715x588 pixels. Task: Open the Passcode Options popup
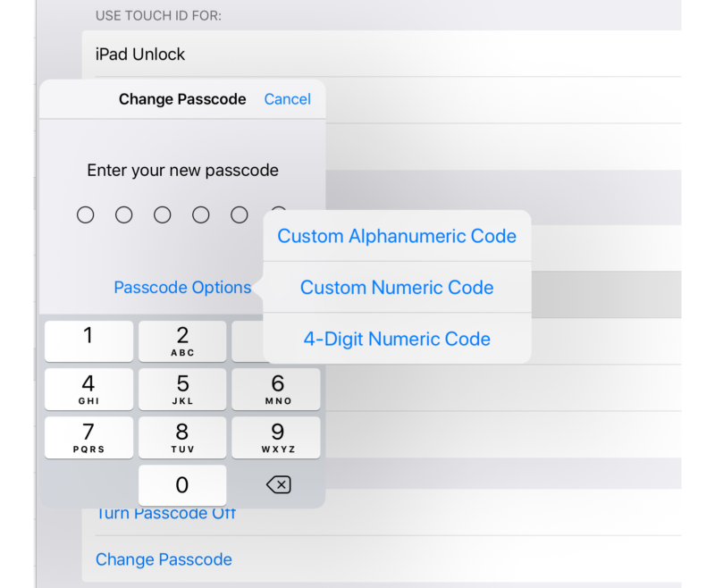[x=182, y=287]
